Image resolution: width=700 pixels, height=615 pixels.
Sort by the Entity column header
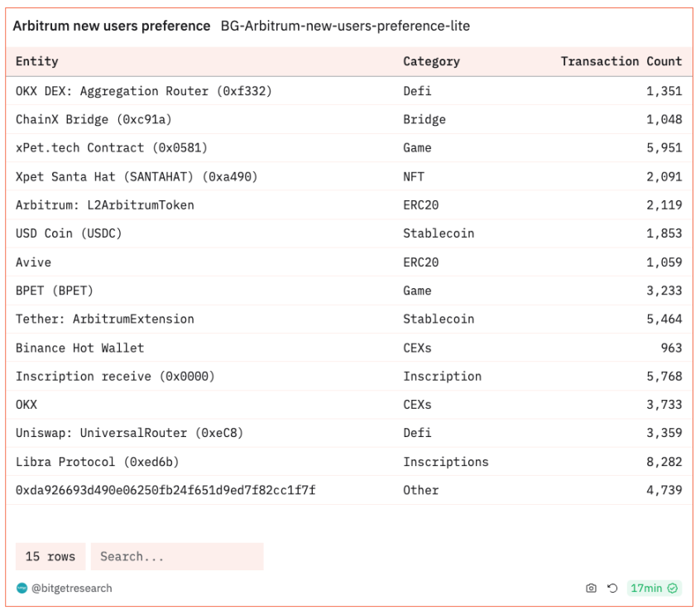pos(37,61)
